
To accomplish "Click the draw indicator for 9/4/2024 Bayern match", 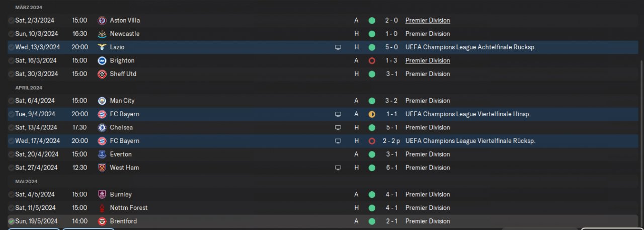I will click(x=372, y=114).
